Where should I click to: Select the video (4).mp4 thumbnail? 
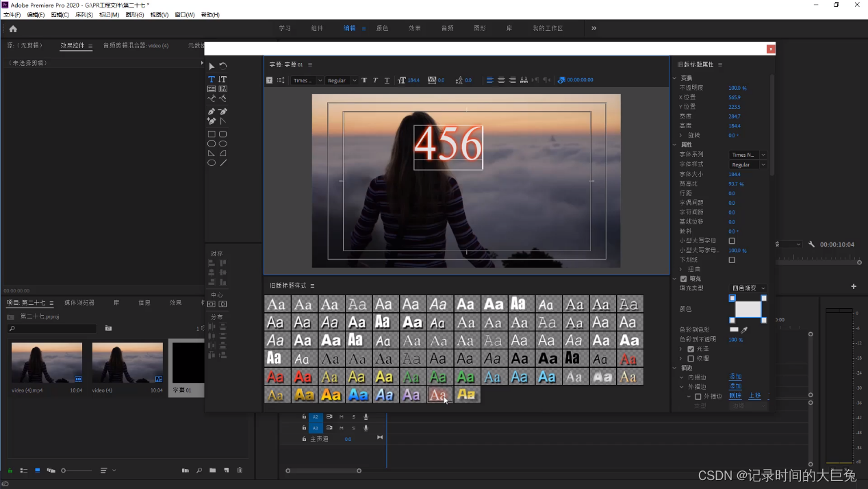coord(47,363)
